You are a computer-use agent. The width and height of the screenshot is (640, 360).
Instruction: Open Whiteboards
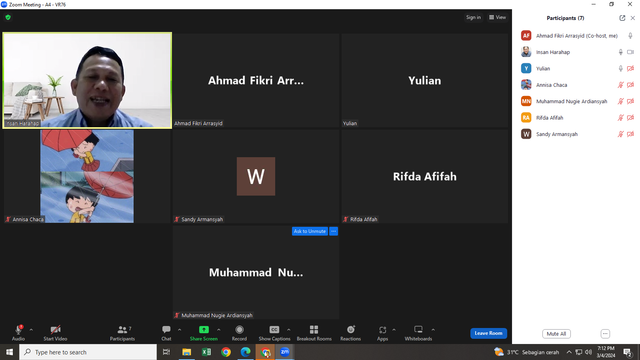click(418, 333)
